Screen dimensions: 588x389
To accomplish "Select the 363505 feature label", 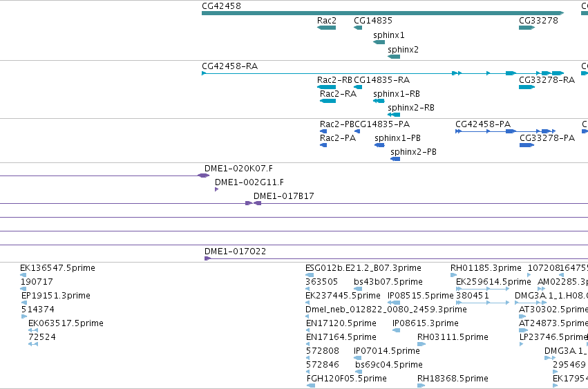I will 322,282.
